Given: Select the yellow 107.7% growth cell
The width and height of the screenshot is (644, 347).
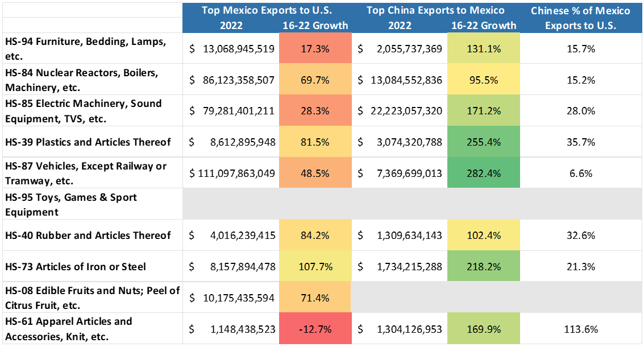Looking at the screenshot, I should point(315,266).
